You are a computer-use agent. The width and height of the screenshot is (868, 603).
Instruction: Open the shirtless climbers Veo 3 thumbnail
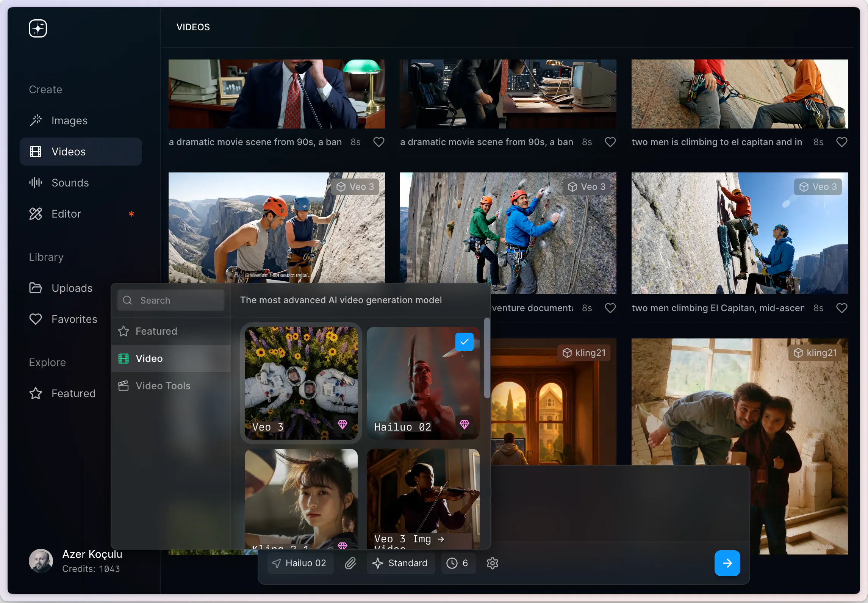pyautogui.click(x=277, y=227)
